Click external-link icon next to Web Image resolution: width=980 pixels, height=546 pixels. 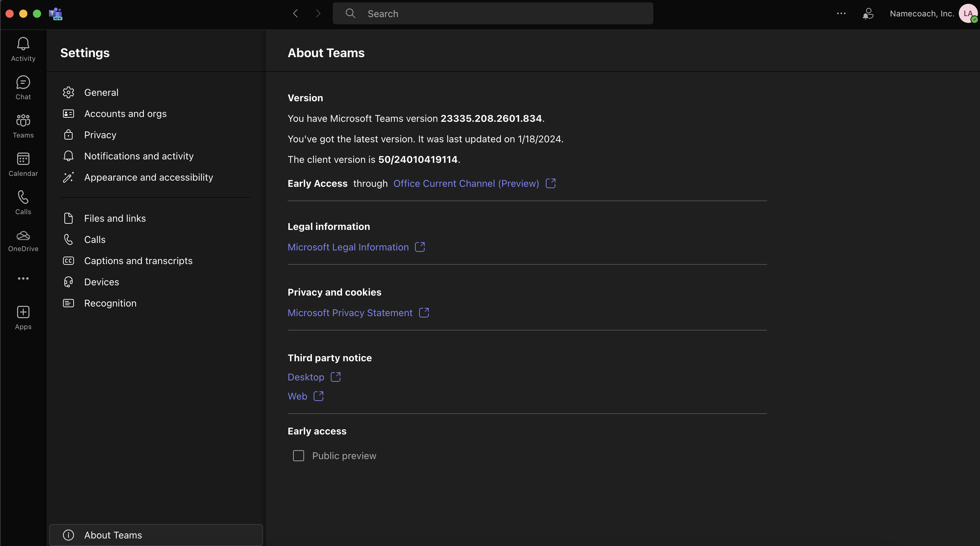pos(318,396)
